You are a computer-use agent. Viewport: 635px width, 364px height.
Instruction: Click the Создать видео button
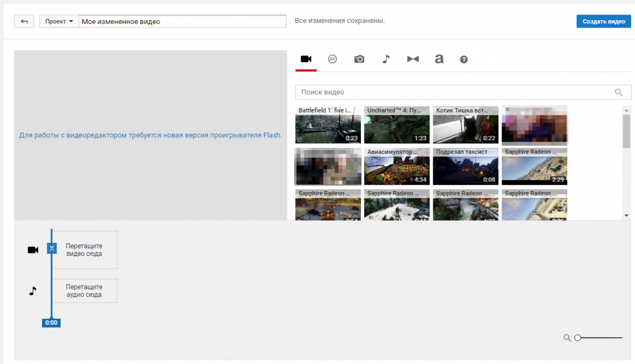[x=604, y=21]
